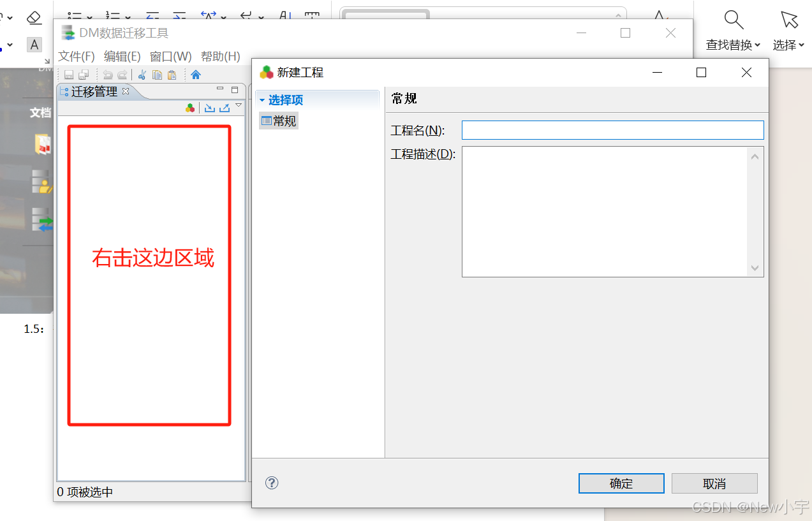Click the 工程名 input field
Image resolution: width=812 pixels, height=521 pixels.
(611, 130)
